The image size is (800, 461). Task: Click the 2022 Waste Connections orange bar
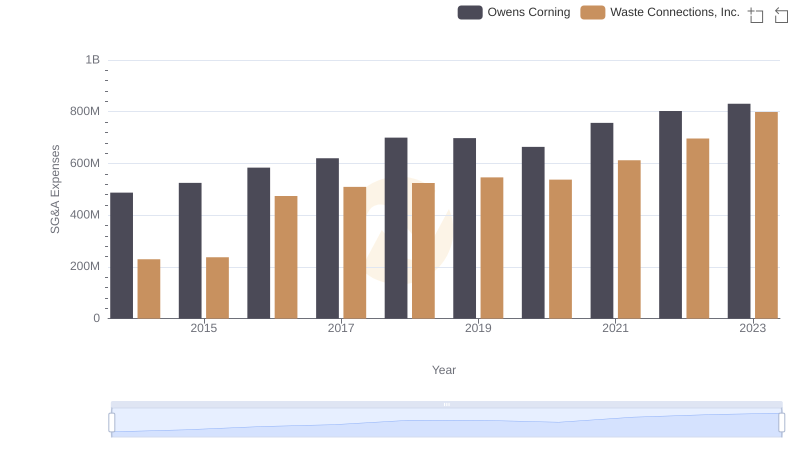point(698,228)
